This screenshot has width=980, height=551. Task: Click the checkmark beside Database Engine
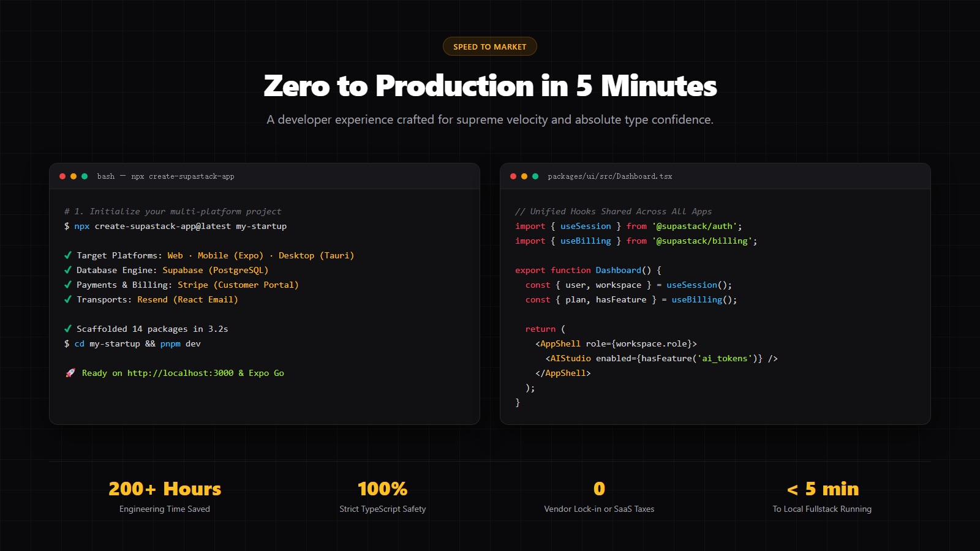[68, 270]
